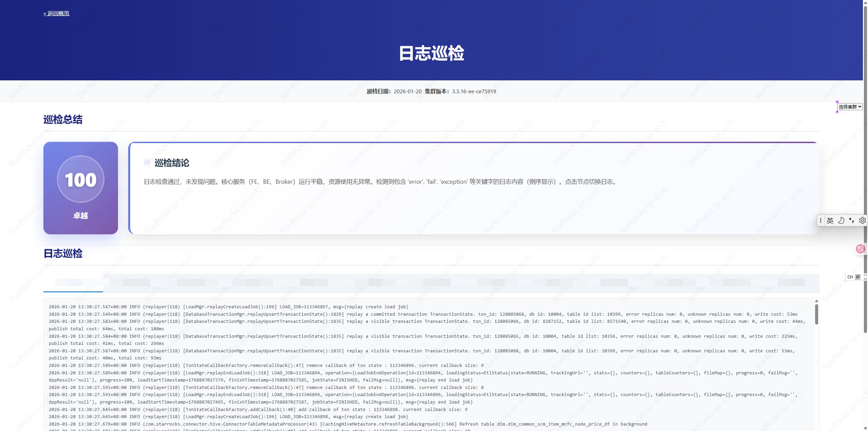The width and height of the screenshot is (868, 431).
Task: Toggle the half-moon full/half-width icon
Action: click(x=841, y=221)
